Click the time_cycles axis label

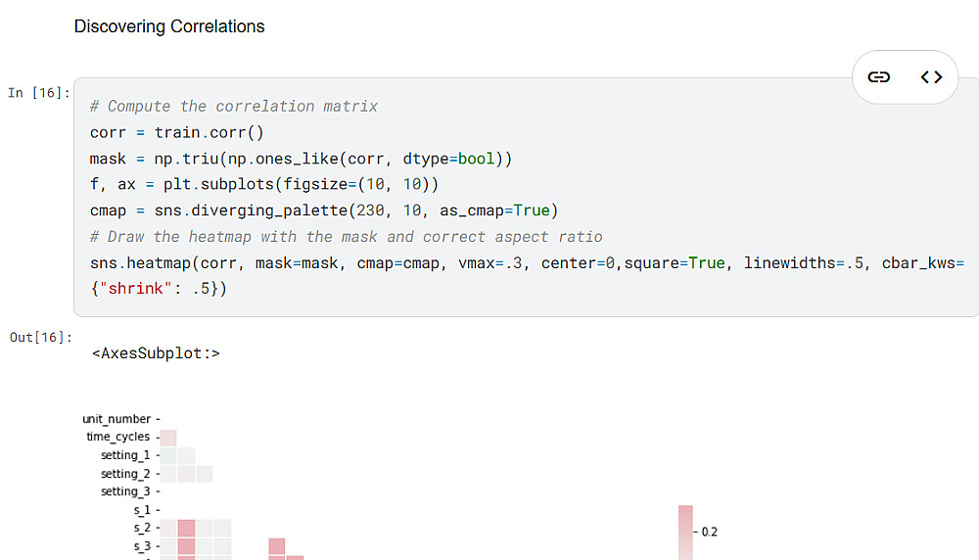(117, 437)
